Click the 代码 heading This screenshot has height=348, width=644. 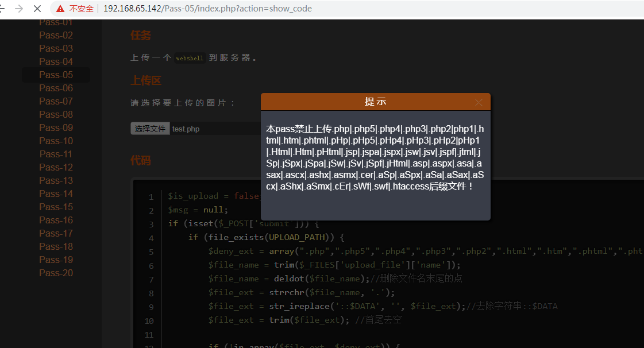(141, 160)
